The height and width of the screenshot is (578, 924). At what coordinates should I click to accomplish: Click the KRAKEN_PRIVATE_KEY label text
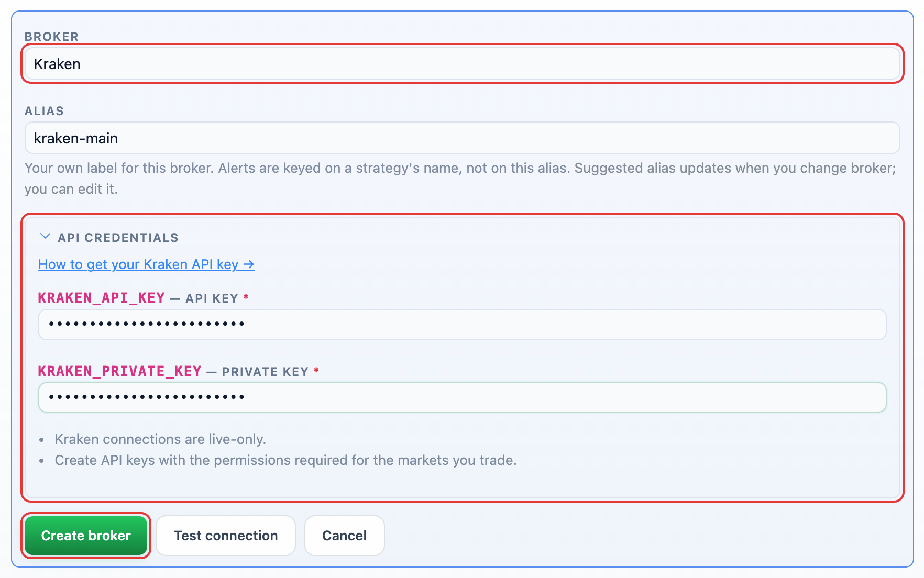click(x=120, y=371)
